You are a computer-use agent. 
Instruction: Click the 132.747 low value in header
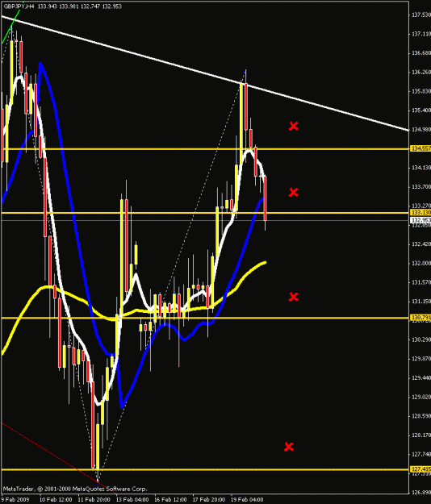[x=90, y=6]
